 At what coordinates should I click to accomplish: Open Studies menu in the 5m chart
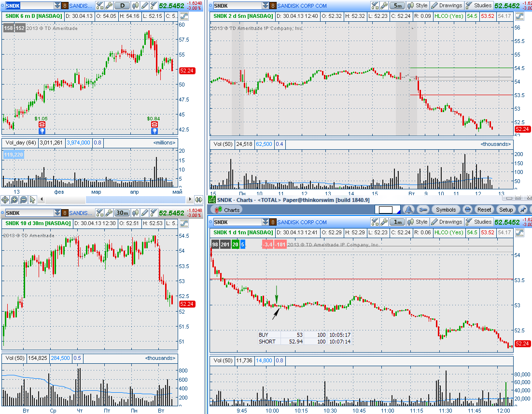pyautogui.click(x=479, y=5)
